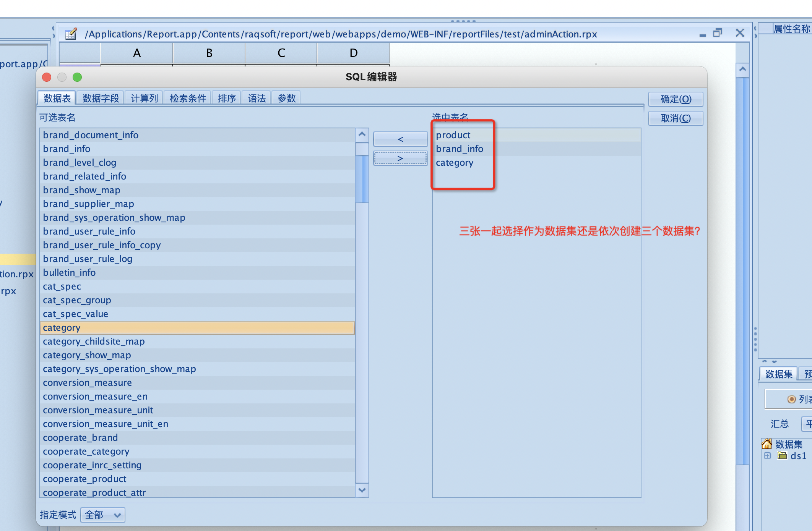Click the report file icon beside adminAction.rpx path
The width and height of the screenshot is (812, 531).
click(x=71, y=34)
